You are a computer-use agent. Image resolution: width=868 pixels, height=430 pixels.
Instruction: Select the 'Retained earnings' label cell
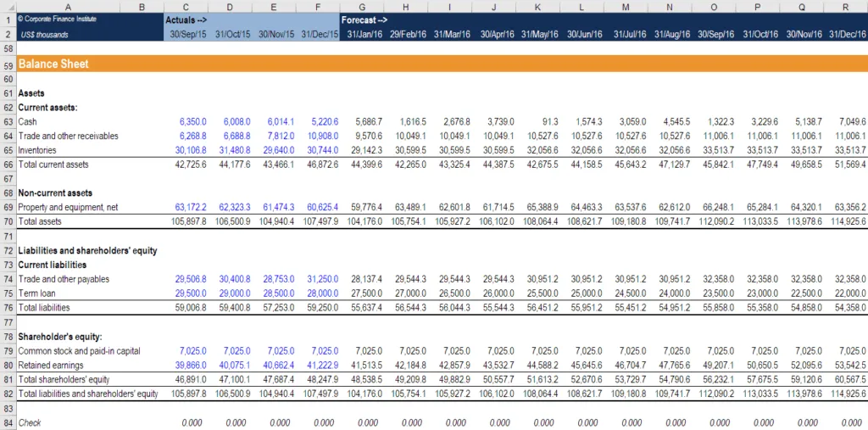(x=52, y=365)
